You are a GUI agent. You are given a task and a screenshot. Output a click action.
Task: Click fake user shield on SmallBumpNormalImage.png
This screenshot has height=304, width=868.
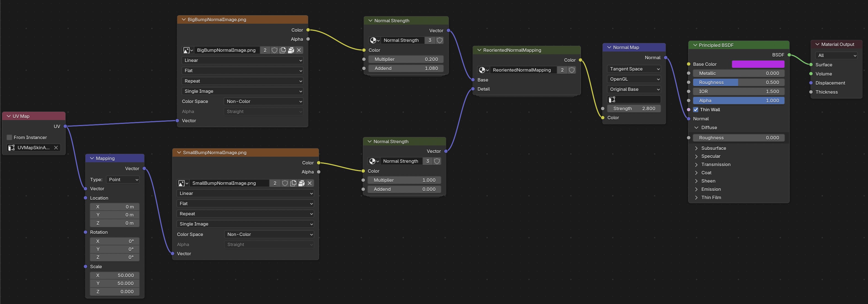pos(285,183)
